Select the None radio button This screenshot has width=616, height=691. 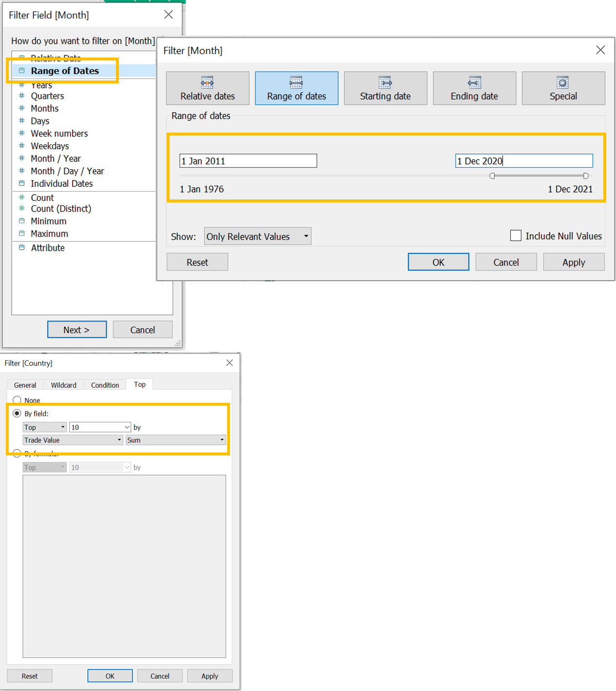(17, 400)
